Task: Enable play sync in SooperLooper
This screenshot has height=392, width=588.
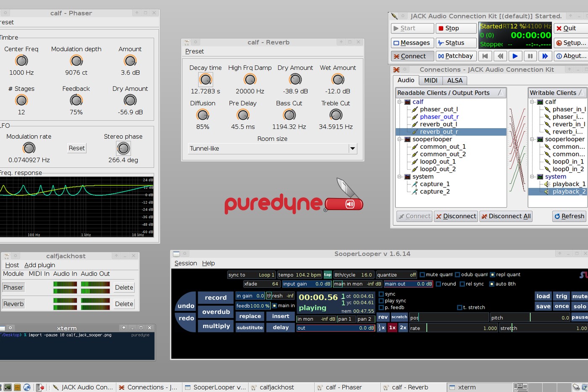Action: (381, 301)
